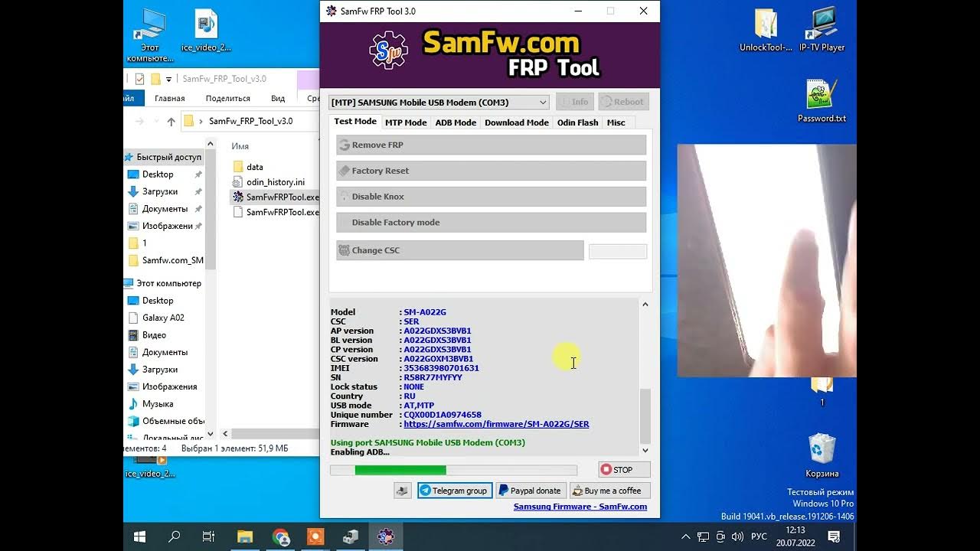980x551 pixels.
Task: Open the Explorer quick access toolbar dropdown arrow
Action: (x=168, y=79)
